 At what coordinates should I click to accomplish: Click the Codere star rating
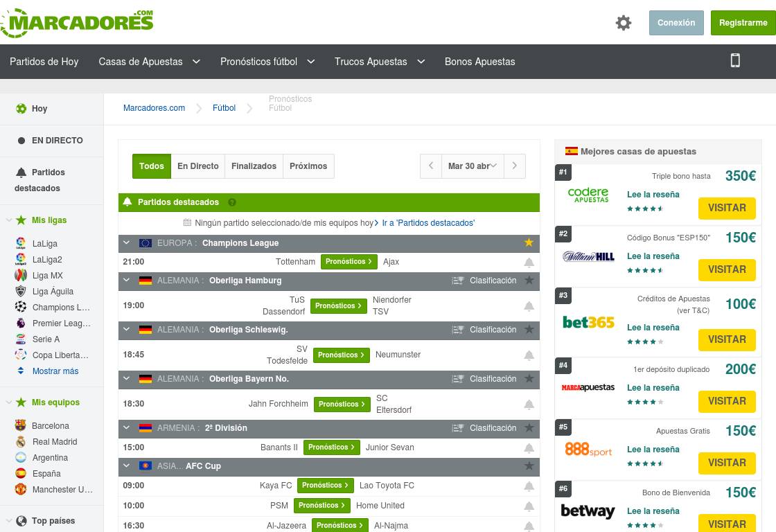click(x=645, y=209)
